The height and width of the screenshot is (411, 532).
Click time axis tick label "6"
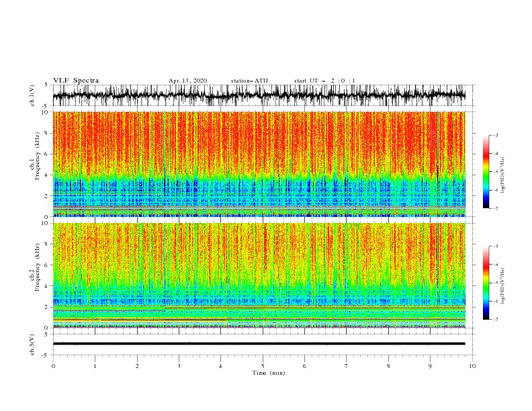(305, 366)
